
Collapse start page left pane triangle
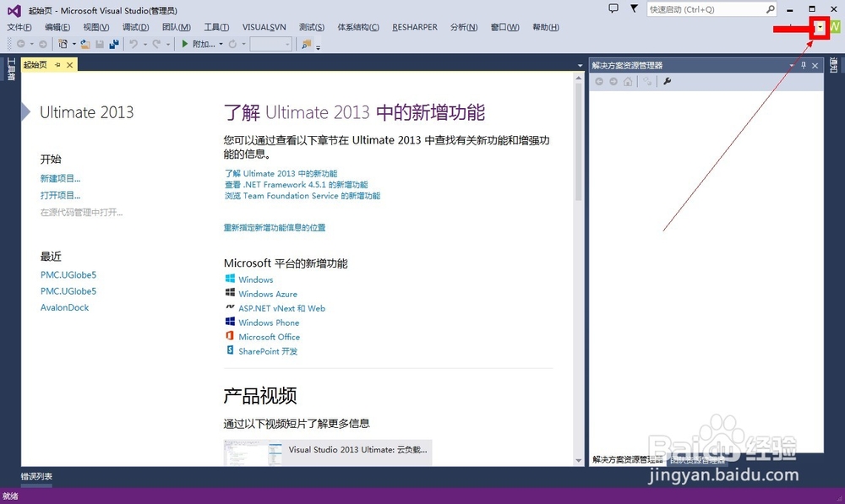(25, 111)
